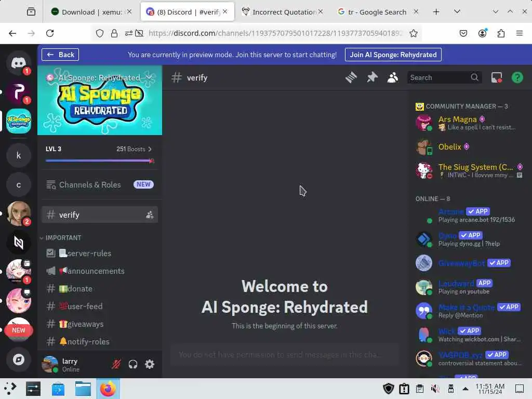This screenshot has height=399, width=532.
Task: Switch to the tr - Google Search tab
Action: point(377,12)
